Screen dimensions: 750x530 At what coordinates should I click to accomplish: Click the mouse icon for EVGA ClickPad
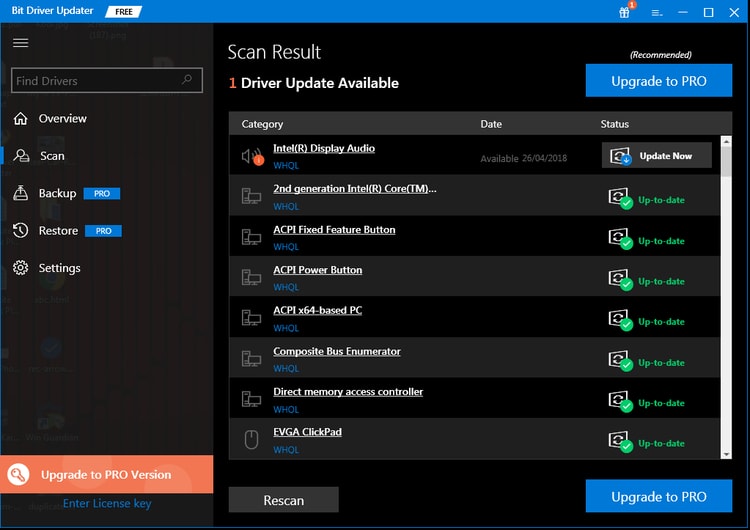pyautogui.click(x=251, y=440)
